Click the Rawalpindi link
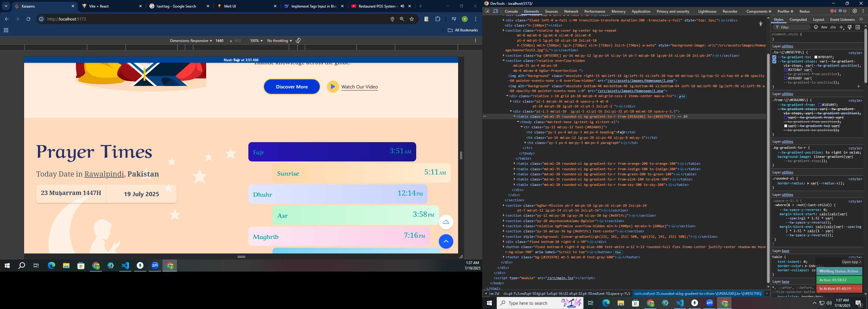868x309 pixels. coord(104,174)
